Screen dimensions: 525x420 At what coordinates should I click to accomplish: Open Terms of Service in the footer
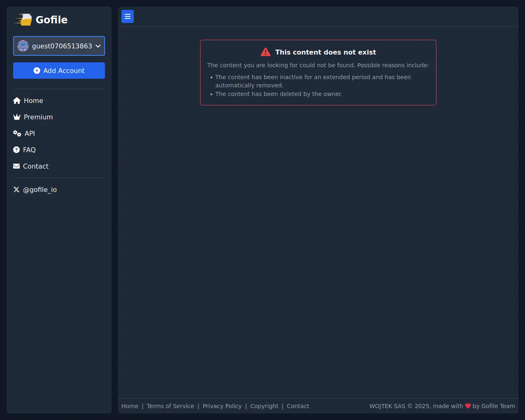pyautogui.click(x=170, y=406)
